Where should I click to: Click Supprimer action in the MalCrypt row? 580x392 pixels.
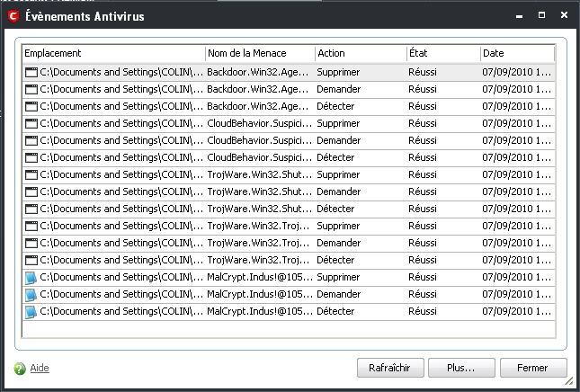point(338,277)
